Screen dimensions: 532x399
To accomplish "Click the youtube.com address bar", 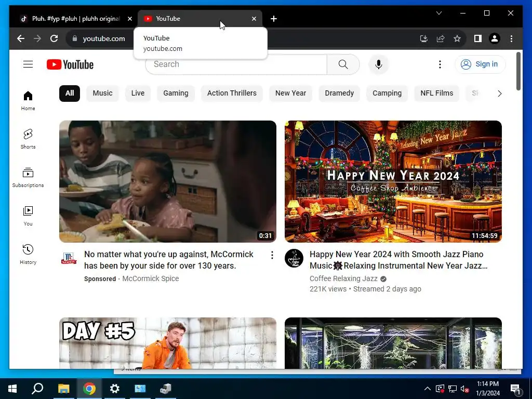I will point(104,38).
